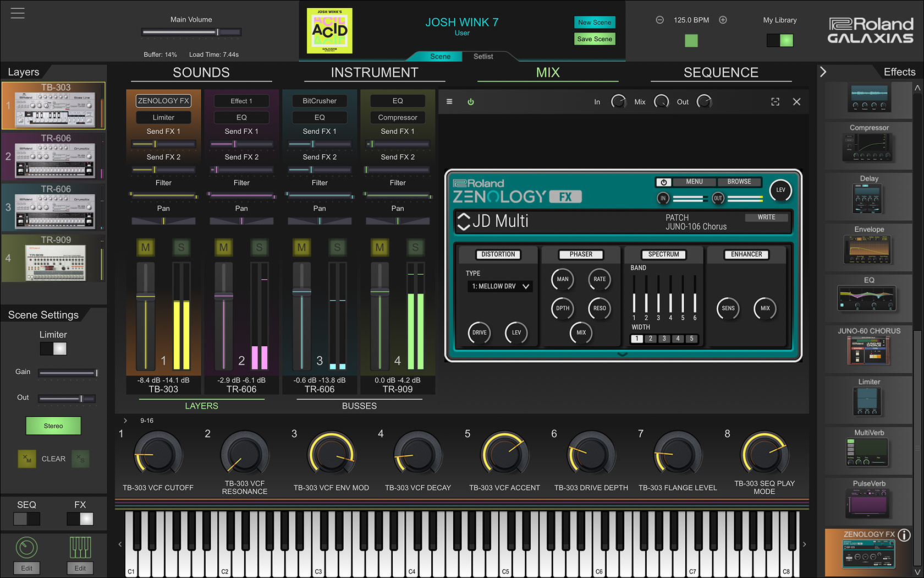Click the ZENOLOGY LEV knob
The width and height of the screenshot is (924, 578).
pos(780,190)
